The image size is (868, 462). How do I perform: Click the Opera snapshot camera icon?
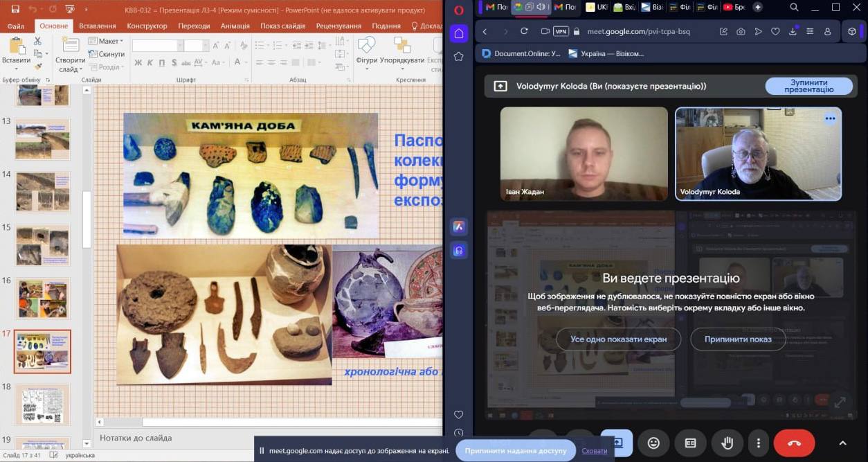[x=741, y=32]
